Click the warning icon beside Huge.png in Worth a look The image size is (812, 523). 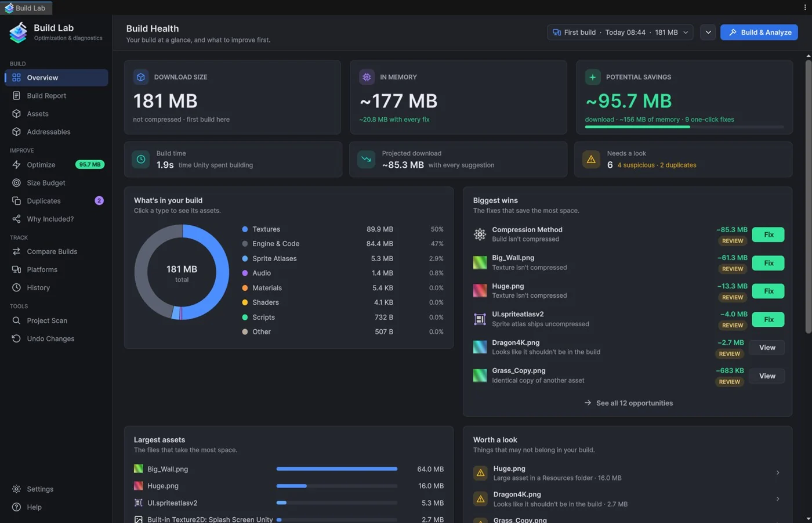pos(480,473)
